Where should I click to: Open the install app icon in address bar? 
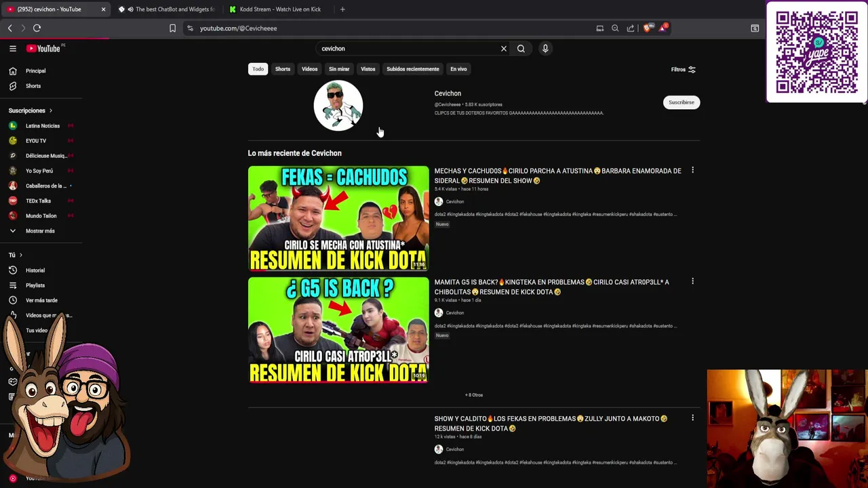click(x=599, y=28)
